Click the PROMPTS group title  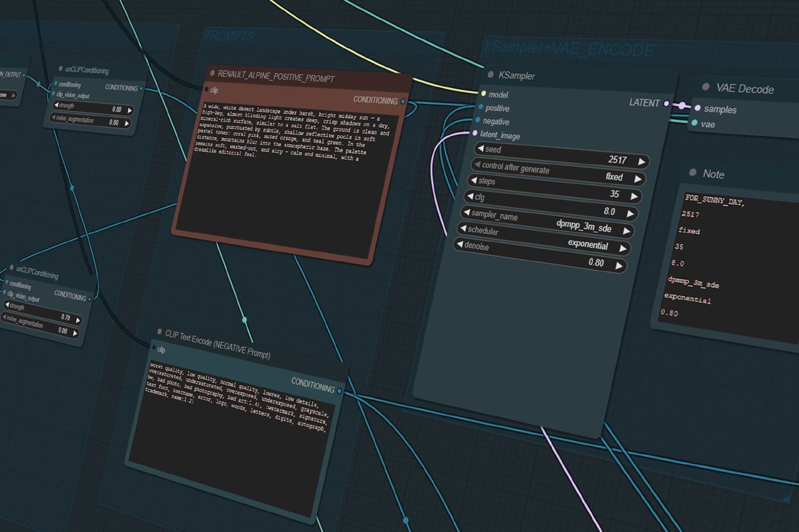(x=229, y=37)
